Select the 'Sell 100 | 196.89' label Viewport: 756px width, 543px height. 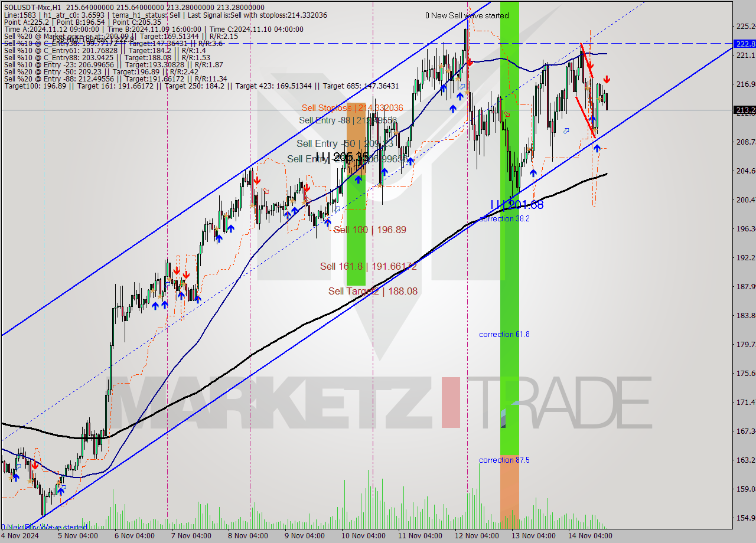coord(370,230)
